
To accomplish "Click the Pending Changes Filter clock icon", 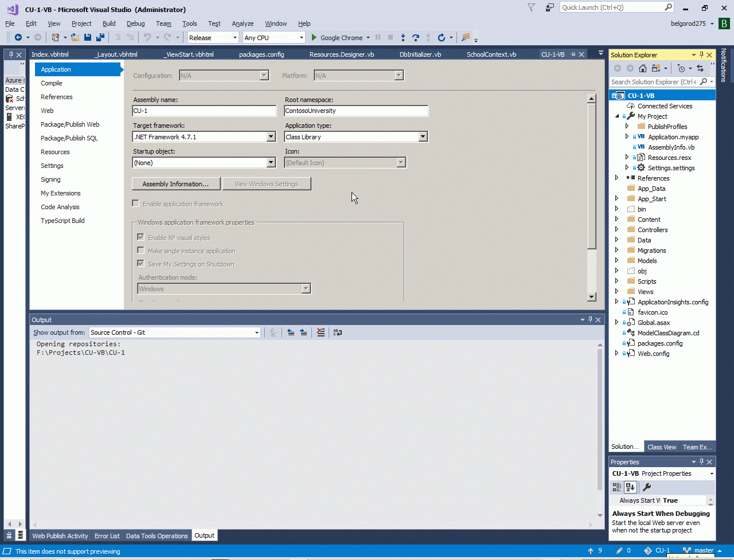I will click(681, 68).
